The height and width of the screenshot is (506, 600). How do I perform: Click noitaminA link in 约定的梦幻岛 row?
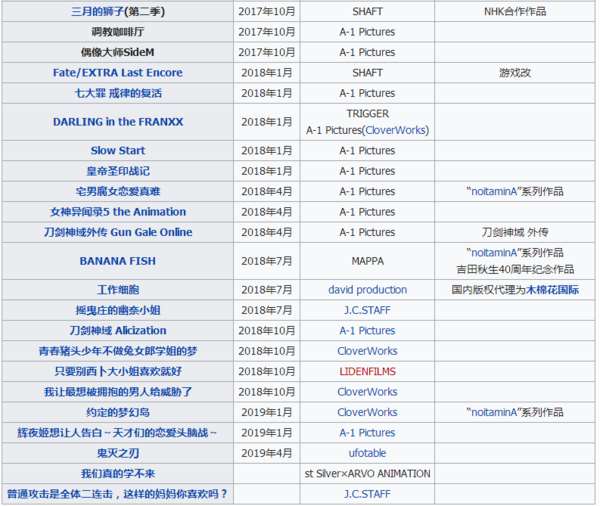coord(494,412)
